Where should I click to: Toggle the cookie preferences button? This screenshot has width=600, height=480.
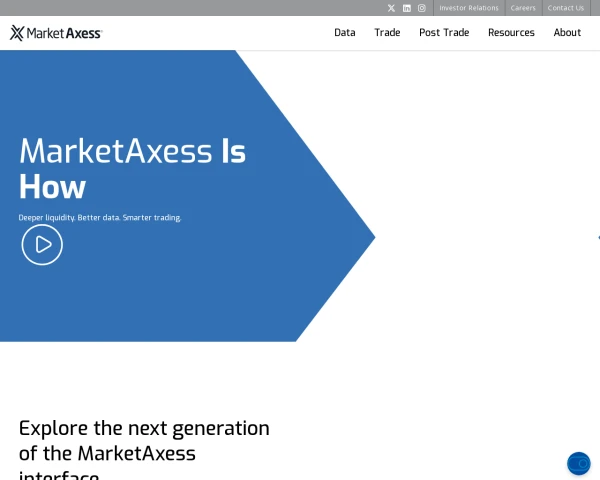point(578,463)
